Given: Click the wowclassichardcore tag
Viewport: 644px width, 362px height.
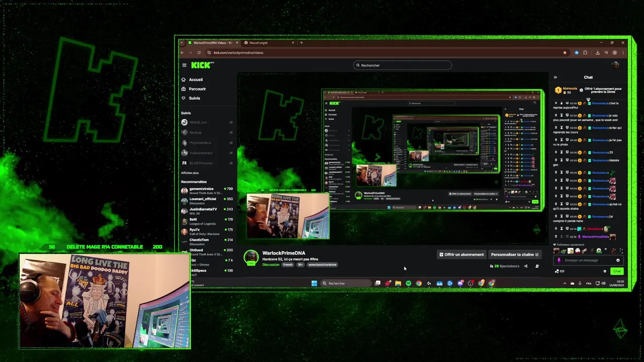Looking at the screenshot, I should tap(322, 264).
